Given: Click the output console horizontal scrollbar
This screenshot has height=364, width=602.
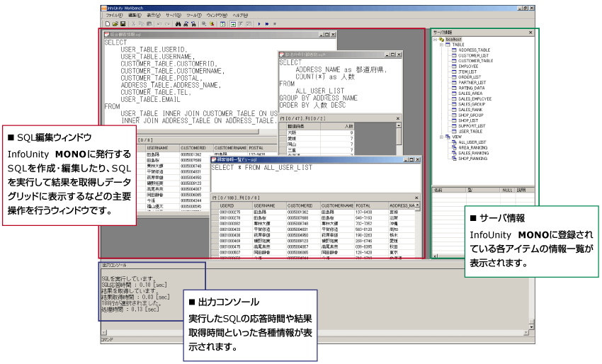Looking at the screenshot, I should [316, 333].
